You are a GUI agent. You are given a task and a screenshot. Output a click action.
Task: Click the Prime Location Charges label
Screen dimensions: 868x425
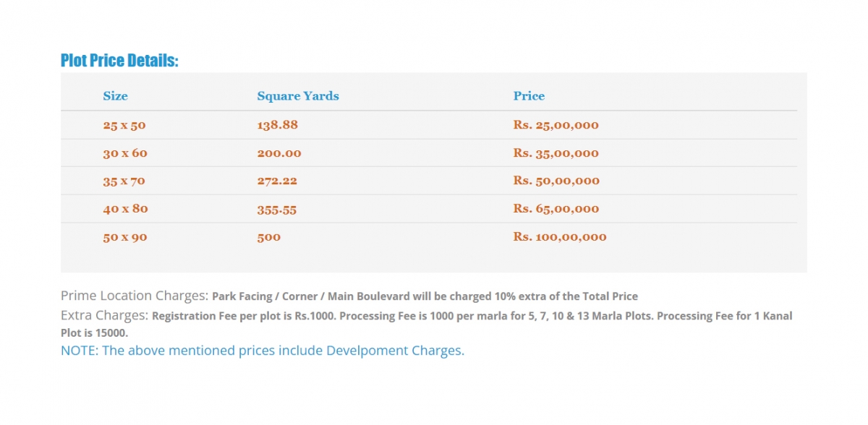click(135, 296)
